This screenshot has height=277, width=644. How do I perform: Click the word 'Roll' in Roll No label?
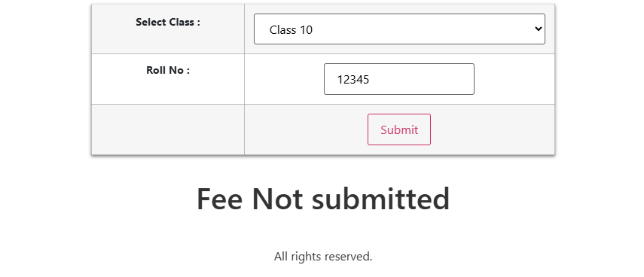[x=155, y=70]
